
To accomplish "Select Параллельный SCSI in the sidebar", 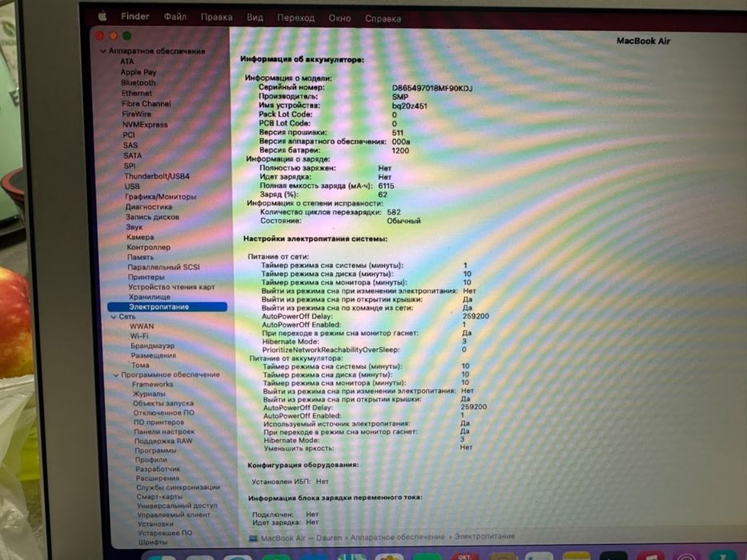I will tap(163, 267).
